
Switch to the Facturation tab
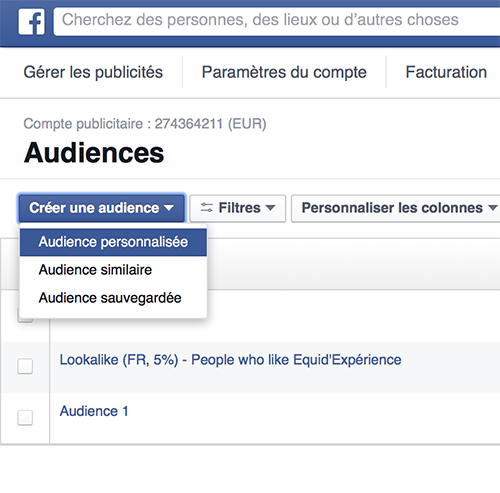pyautogui.click(x=446, y=72)
